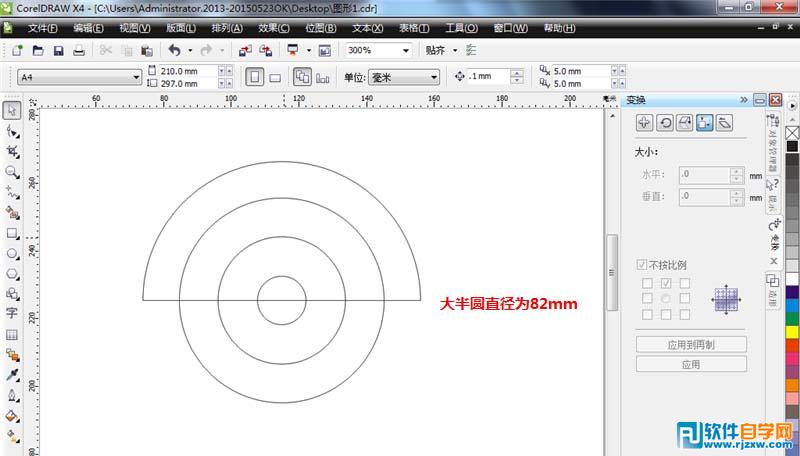Toggle the 不按比例 checkbox
Screen dimensions: 800x456
click(x=642, y=265)
